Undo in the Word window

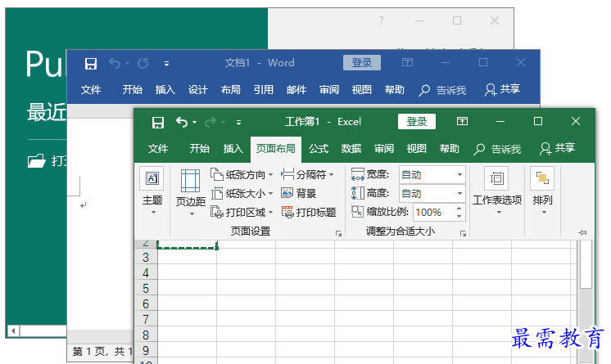pos(115,63)
